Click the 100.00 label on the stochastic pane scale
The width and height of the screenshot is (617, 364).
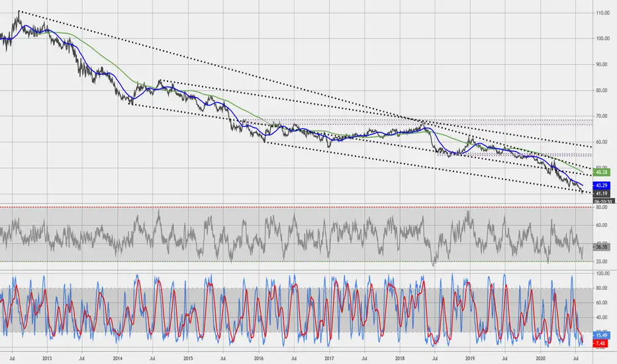coord(603,273)
